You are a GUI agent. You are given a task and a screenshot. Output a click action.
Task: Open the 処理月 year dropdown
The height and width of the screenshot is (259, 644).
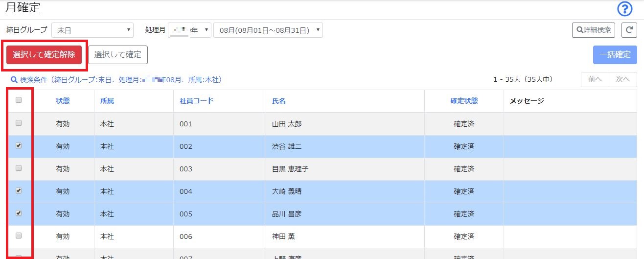(189, 30)
